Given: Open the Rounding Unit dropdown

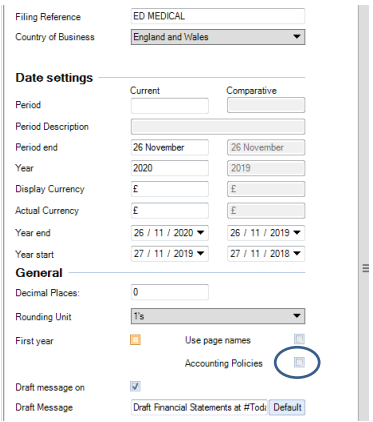Looking at the screenshot, I should [218, 316].
